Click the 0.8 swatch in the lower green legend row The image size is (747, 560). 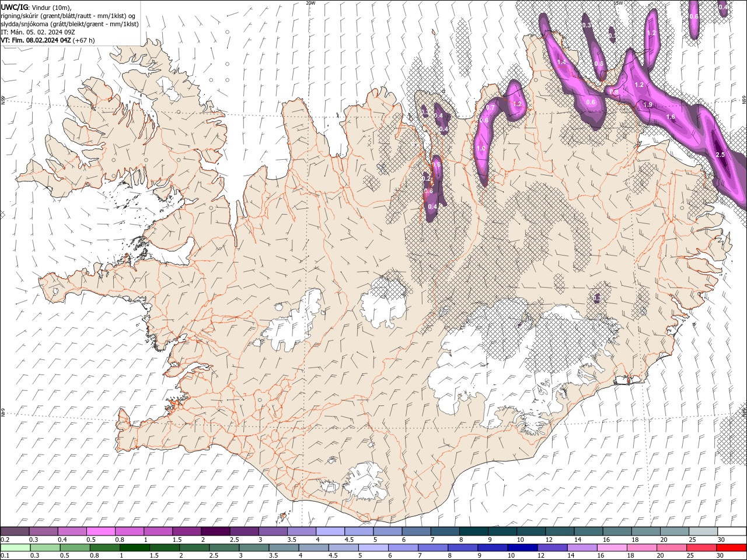[104, 548]
